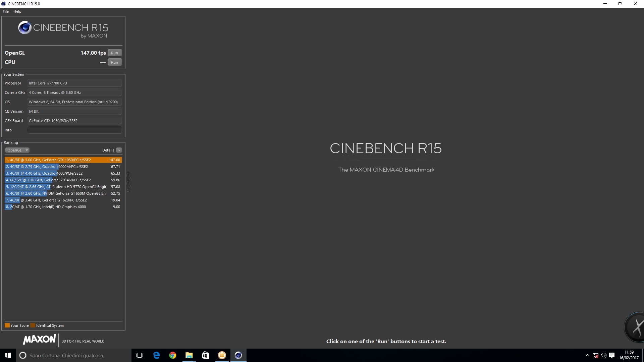Viewport: 644px width, 362px height.
Task: Click the OS field Windows 8 64 Bit
Action: (74, 102)
